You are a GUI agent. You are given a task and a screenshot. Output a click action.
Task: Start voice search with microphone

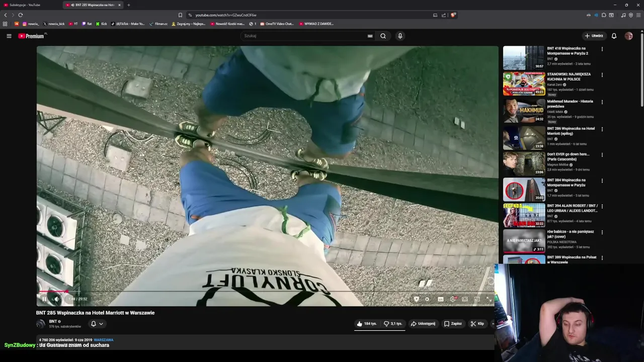point(400,36)
